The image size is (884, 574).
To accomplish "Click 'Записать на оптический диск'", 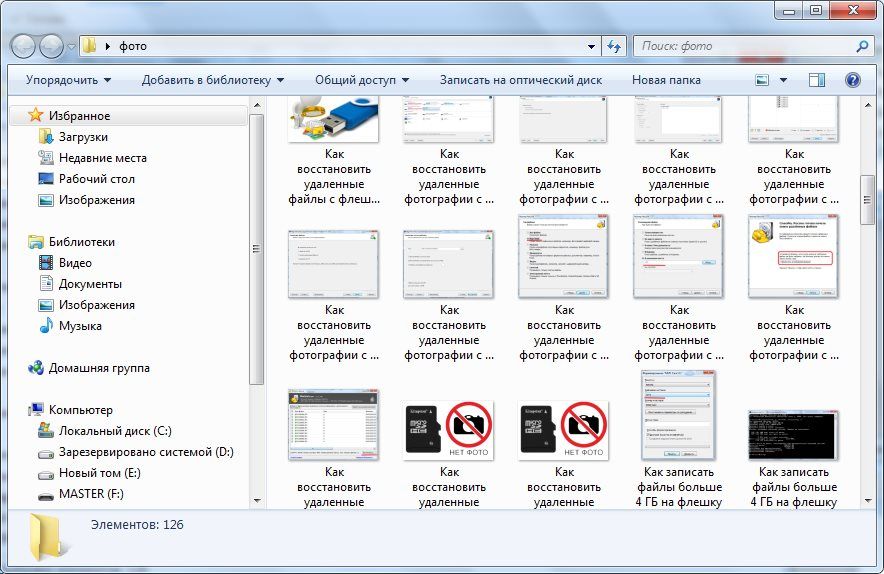I will 520,80.
